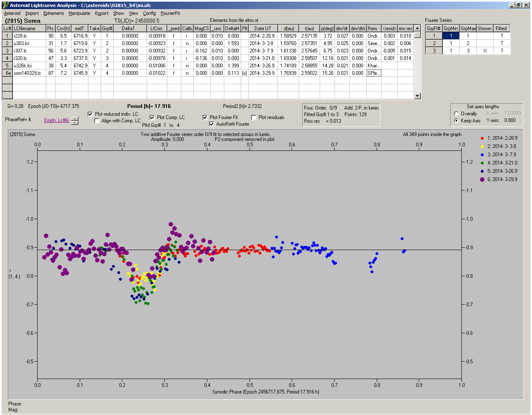
Task: Click the red legend marker for 2014- 2-28.9
Action: point(482,138)
